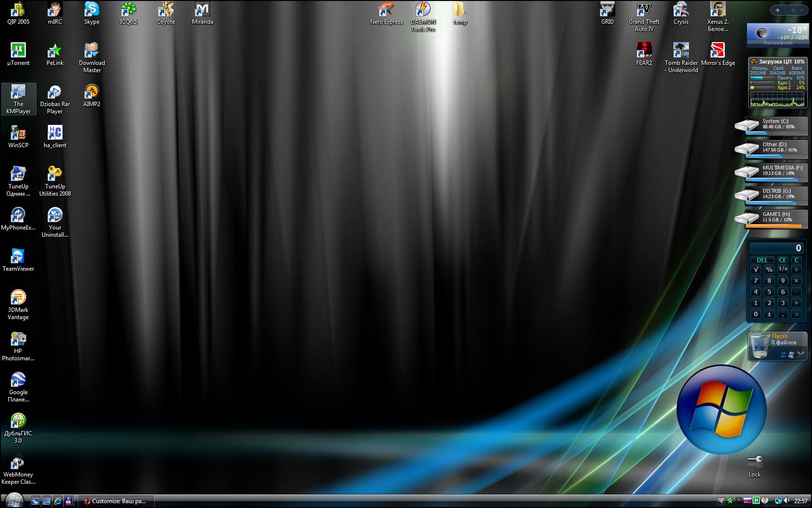Launch AIMP2 from the desktop
The width and height of the screenshot is (812, 508).
(92, 92)
